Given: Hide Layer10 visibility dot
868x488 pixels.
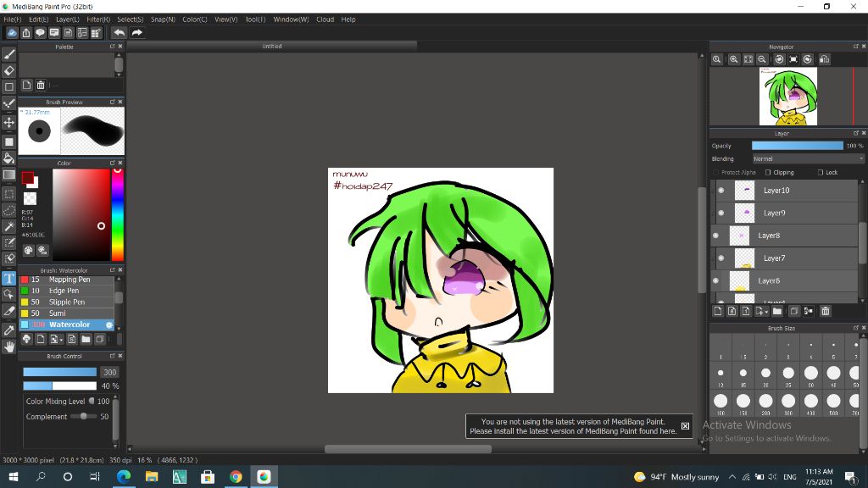Looking at the screenshot, I should point(721,191).
